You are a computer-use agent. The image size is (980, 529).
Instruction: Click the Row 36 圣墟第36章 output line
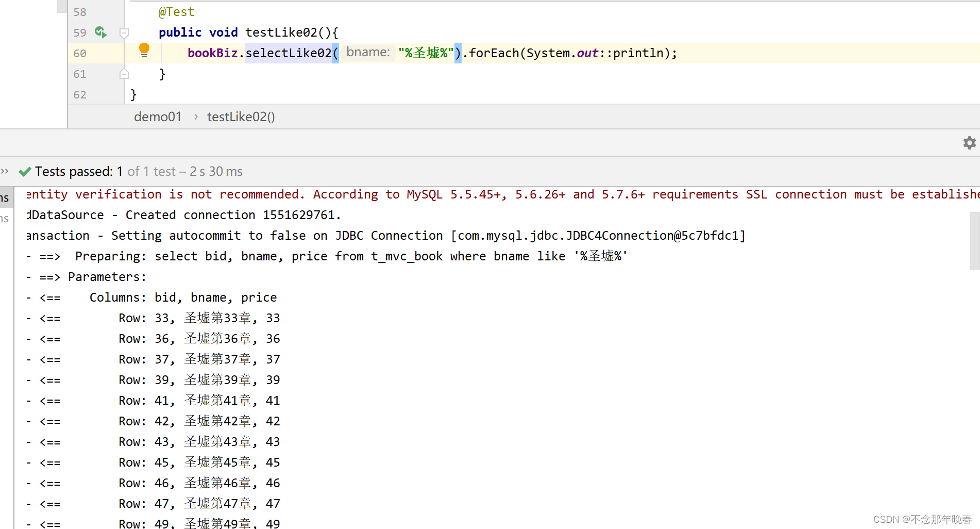click(153, 339)
